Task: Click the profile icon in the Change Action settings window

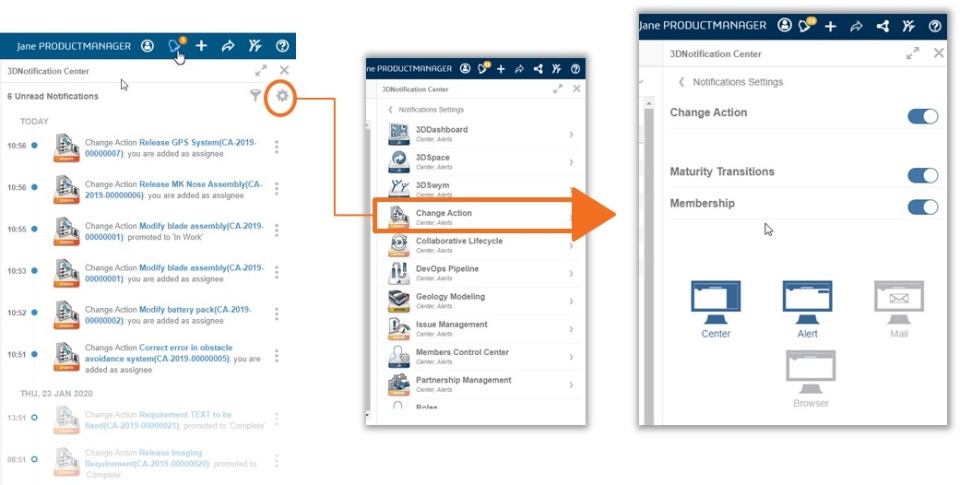Action: tap(784, 26)
